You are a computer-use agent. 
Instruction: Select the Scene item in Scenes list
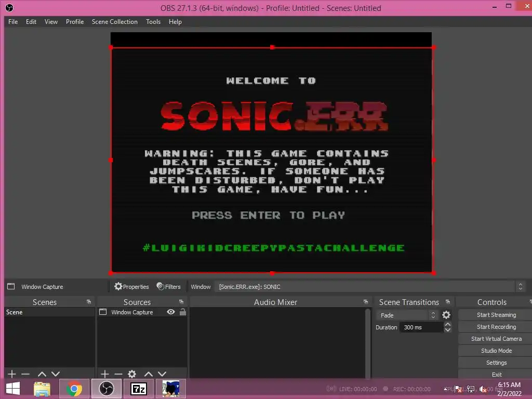coord(49,312)
